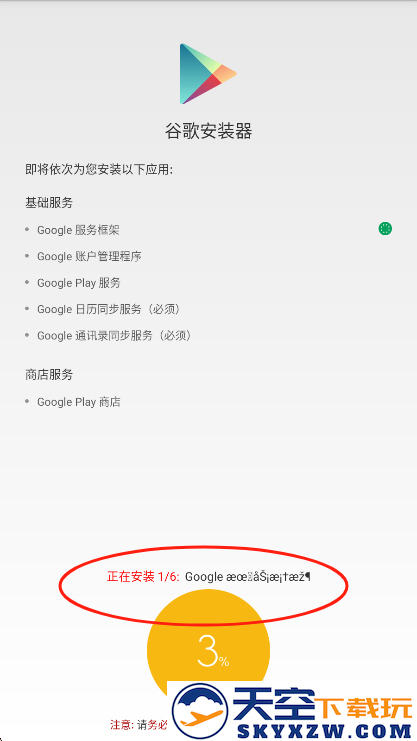Viewport: 417px width, 741px height.
Task: Select the Google 服务框架 list entry
Action: pyautogui.click(x=78, y=230)
